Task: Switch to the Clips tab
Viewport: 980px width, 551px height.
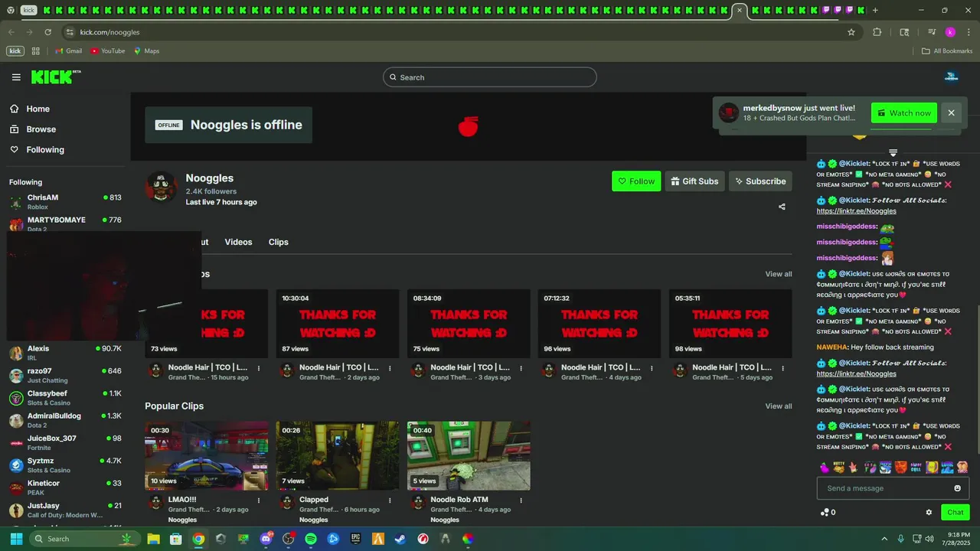Action: click(278, 242)
